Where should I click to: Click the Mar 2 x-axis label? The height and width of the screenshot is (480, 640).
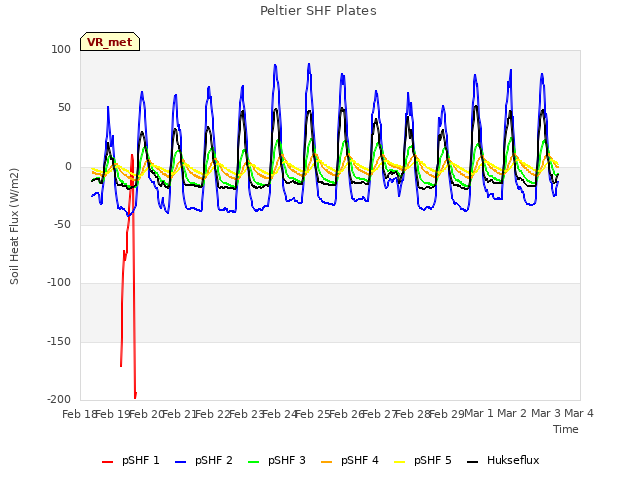(x=512, y=414)
